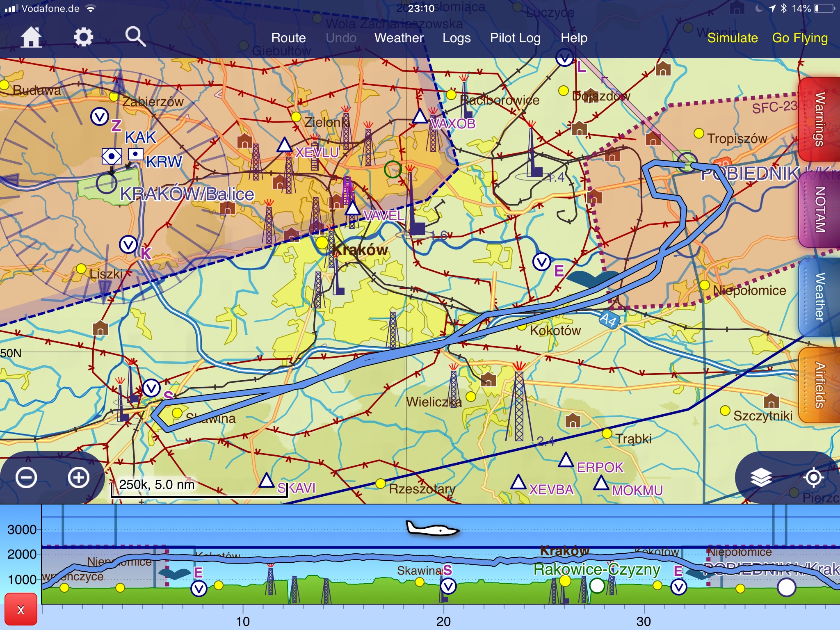Viewport: 840px width, 630px height.
Task: Tap the Rzeszotary town label
Action: pyautogui.click(x=422, y=489)
